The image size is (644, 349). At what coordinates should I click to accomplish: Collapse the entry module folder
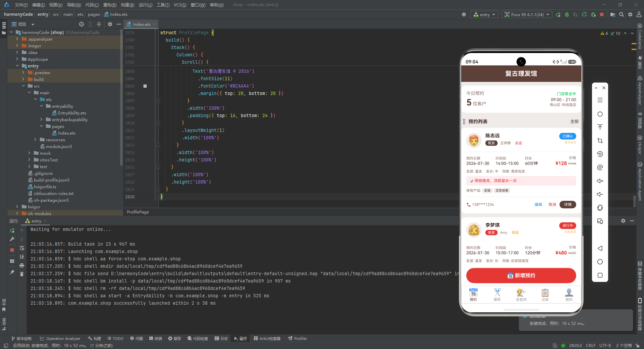click(x=17, y=66)
